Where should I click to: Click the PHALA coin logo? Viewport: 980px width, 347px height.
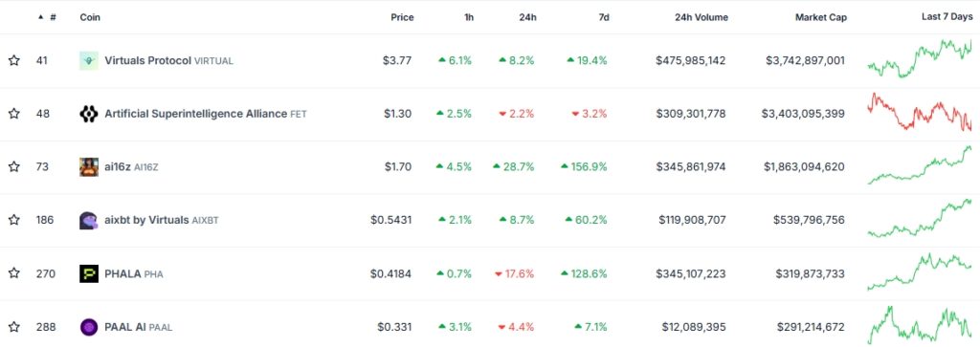click(89, 273)
